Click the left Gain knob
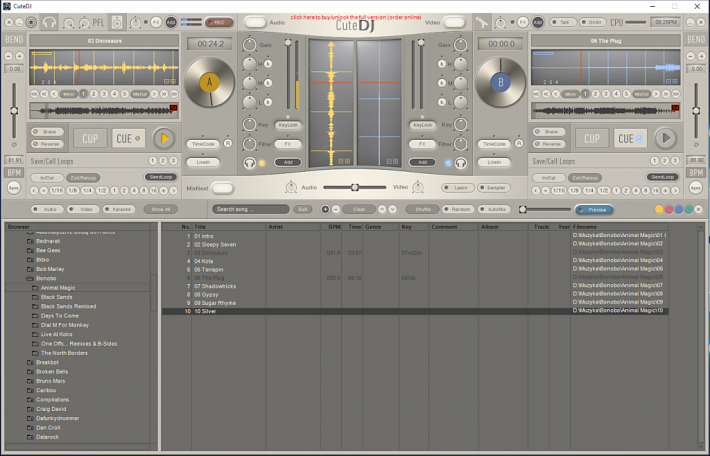This screenshot has height=456, width=710. 249,44
